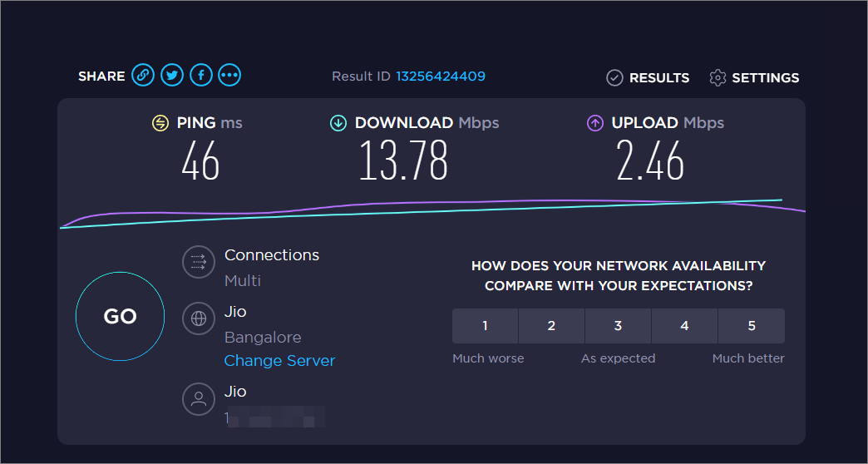Click the Results checkmark icon

pyautogui.click(x=614, y=78)
